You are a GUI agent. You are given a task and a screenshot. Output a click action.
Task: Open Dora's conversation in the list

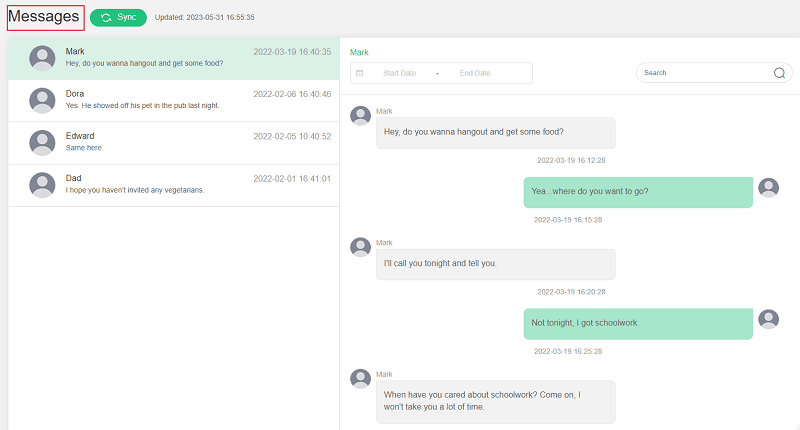[173, 100]
